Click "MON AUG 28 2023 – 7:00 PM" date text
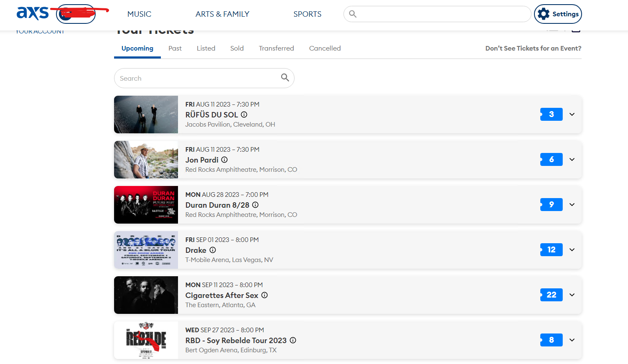 point(227,195)
